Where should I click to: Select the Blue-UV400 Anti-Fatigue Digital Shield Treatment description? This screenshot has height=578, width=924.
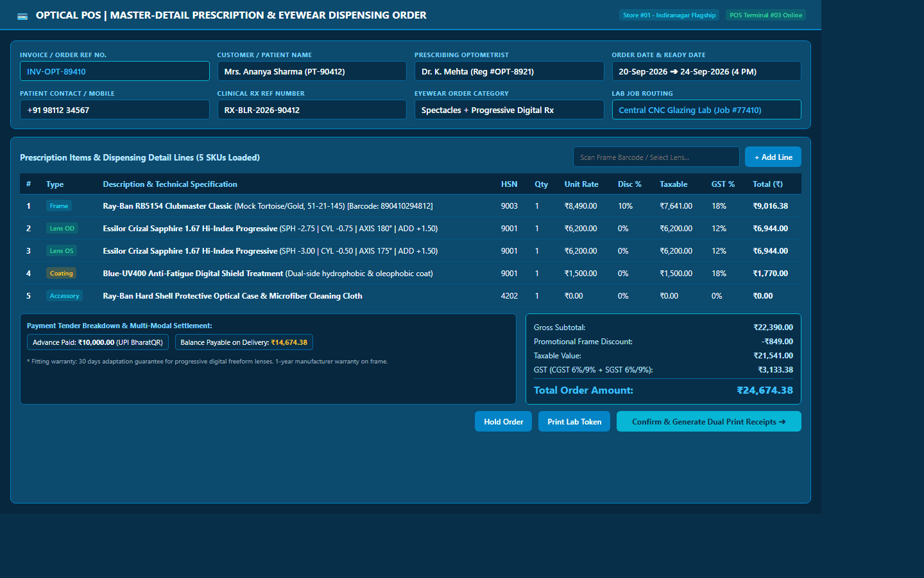[193, 274]
